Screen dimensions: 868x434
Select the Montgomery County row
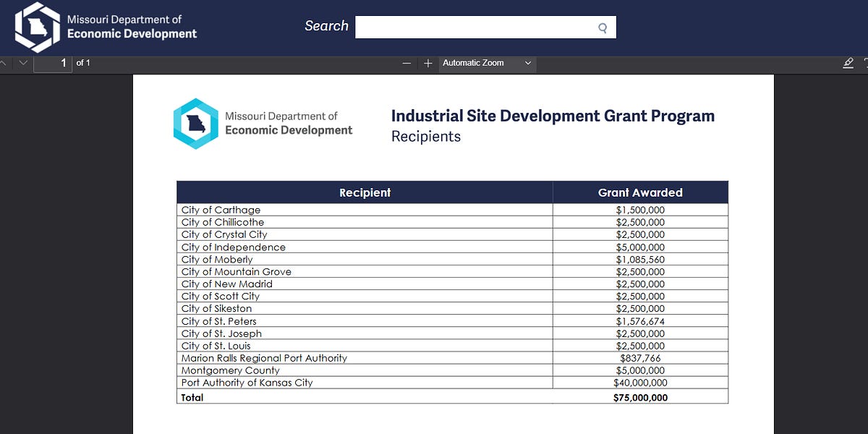(452, 370)
